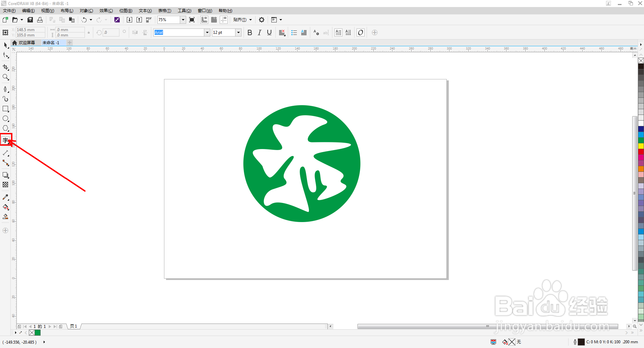Select the Pick tool in the toolbox
The width and height of the screenshot is (644, 348).
[x=5, y=45]
